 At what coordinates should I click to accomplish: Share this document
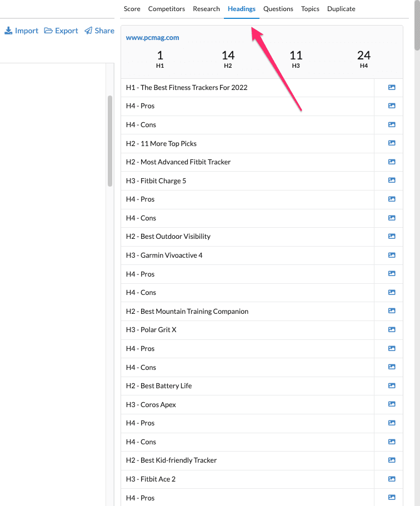(99, 31)
